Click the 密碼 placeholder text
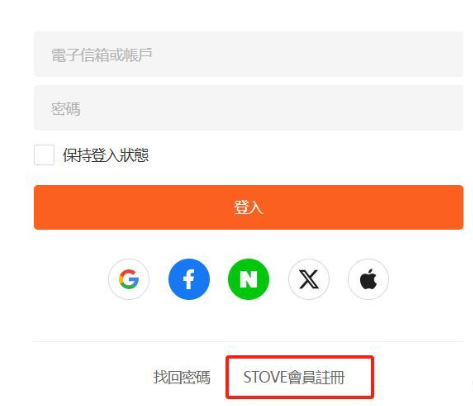Viewport: 473px width, 406px height. 65,109
